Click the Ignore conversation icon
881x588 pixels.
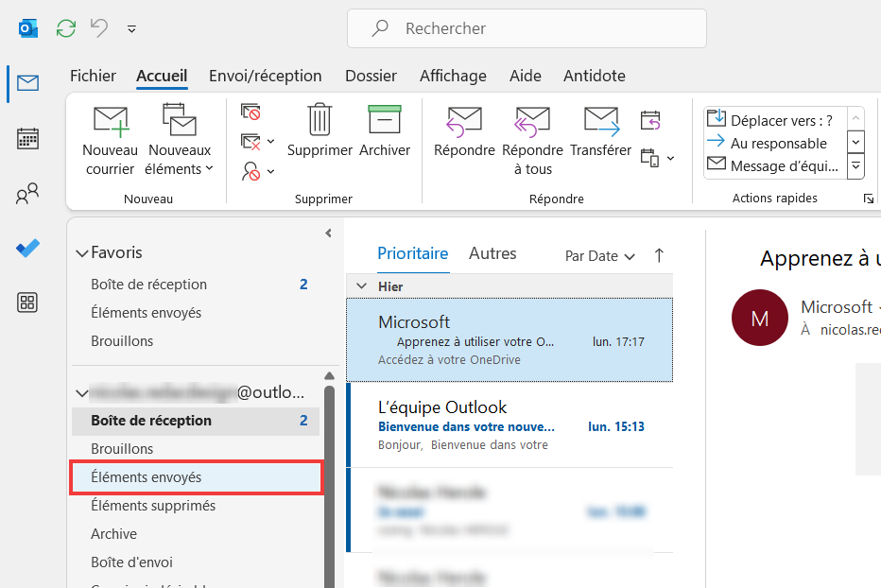coord(250,112)
